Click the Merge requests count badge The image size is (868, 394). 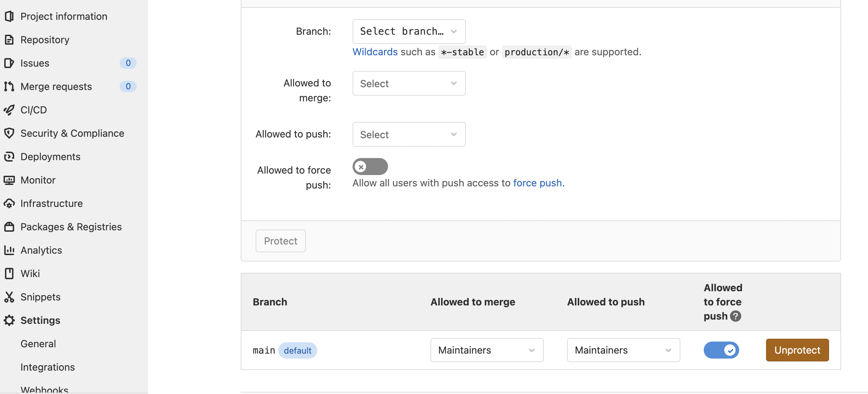(x=128, y=86)
